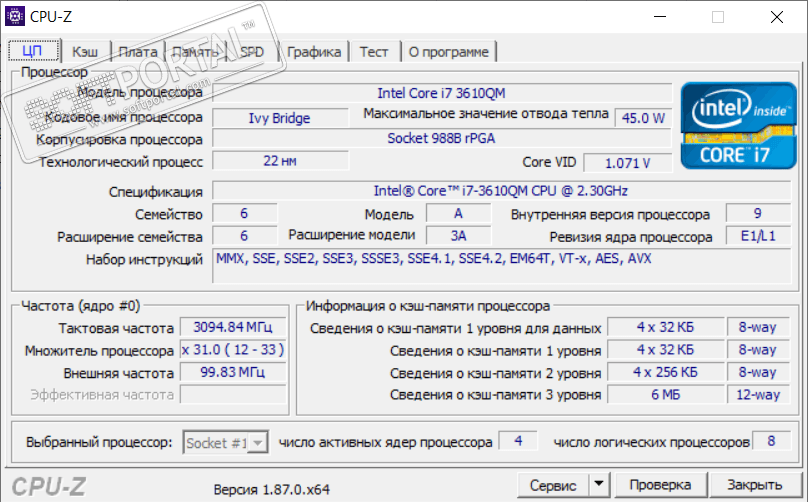Select the i7-3610QM CPU @ 2.30GHz specification
The width and height of the screenshot is (808, 502).
(x=501, y=191)
